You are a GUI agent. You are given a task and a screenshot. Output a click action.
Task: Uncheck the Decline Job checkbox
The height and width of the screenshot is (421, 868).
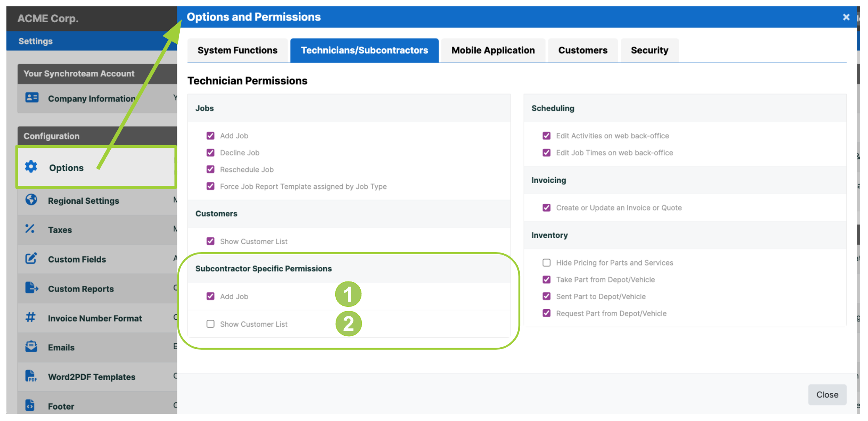(x=210, y=153)
